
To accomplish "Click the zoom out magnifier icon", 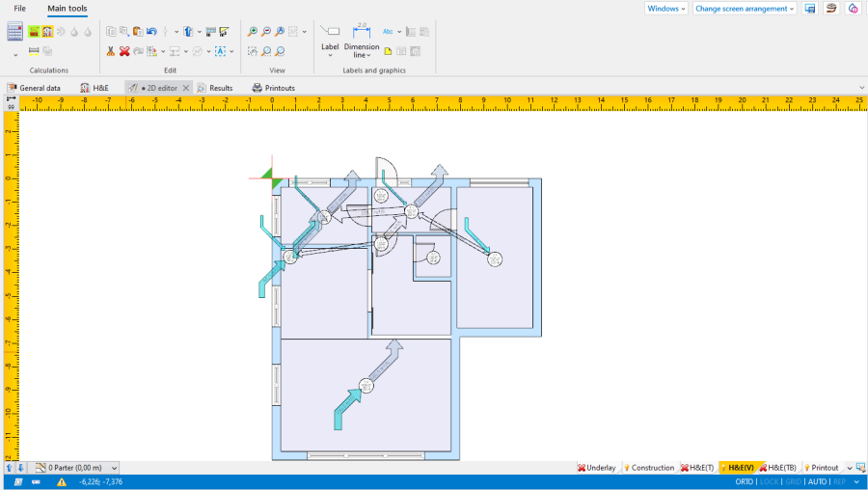I will click(x=266, y=31).
